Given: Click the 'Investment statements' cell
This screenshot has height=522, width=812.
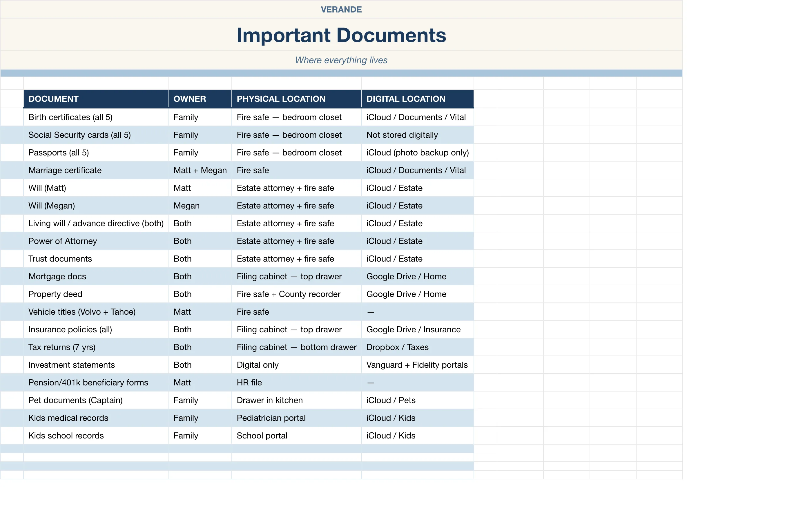Looking at the screenshot, I should [x=96, y=365].
